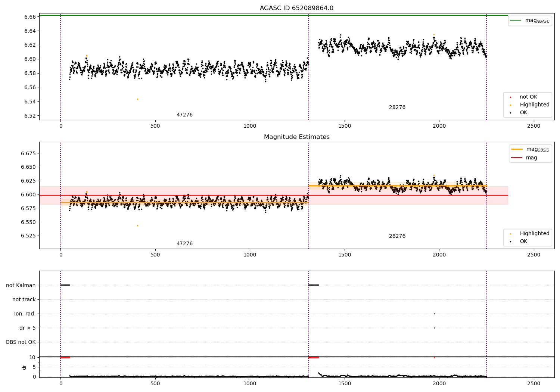Click the low orange outlier point near 6.54 in top plot

tap(137, 99)
